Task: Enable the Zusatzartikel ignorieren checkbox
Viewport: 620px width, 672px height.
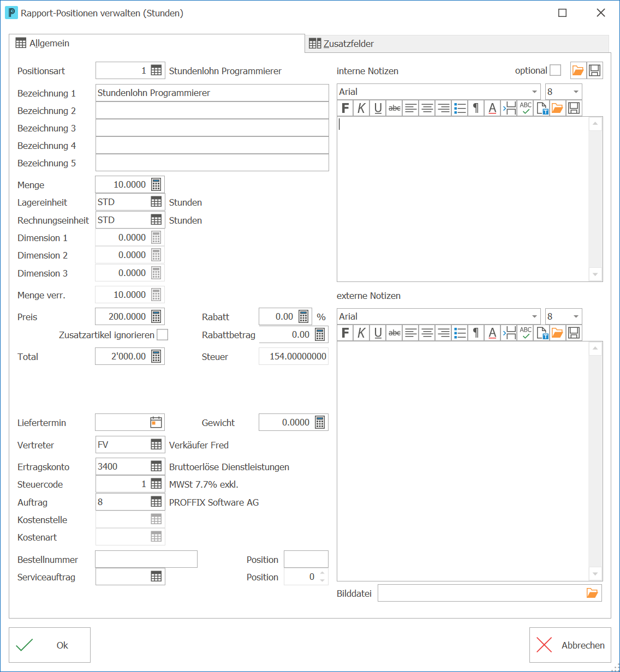Action: point(162,334)
